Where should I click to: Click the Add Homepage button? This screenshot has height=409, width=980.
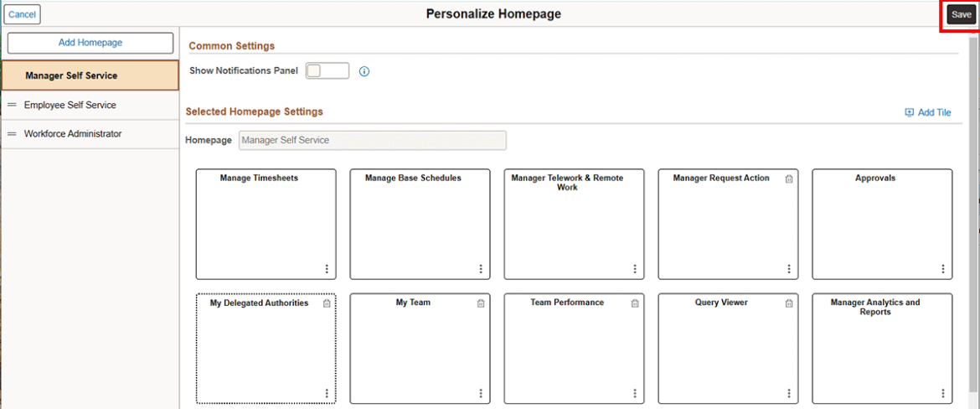coord(90,43)
